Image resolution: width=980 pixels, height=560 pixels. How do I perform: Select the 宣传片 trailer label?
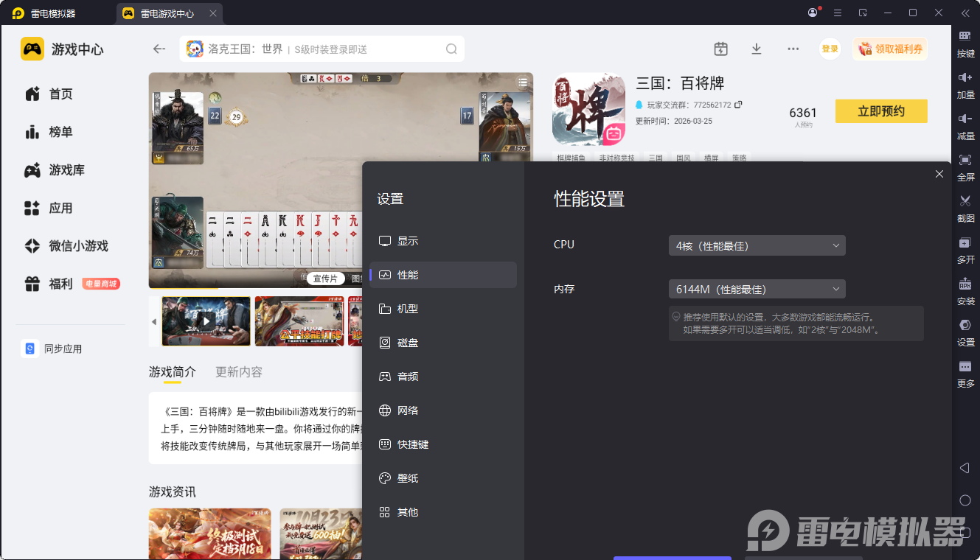325,279
